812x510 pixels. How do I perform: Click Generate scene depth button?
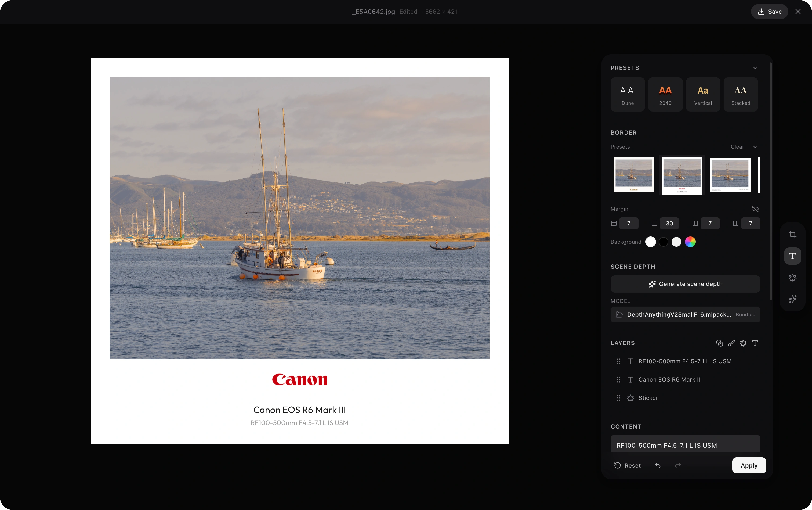[685, 284]
